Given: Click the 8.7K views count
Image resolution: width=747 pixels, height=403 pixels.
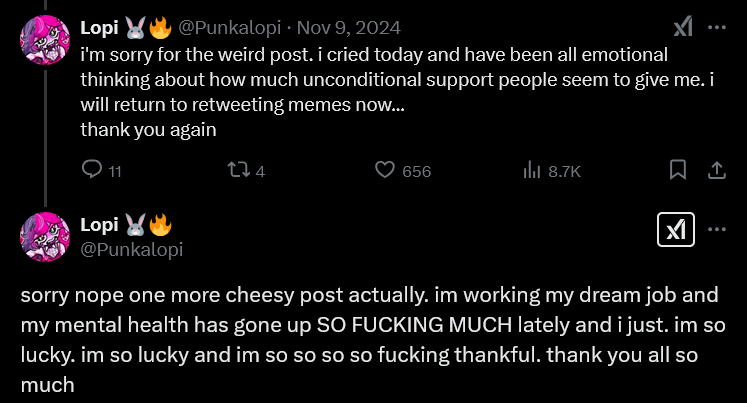Looking at the screenshot, I should click(564, 172).
